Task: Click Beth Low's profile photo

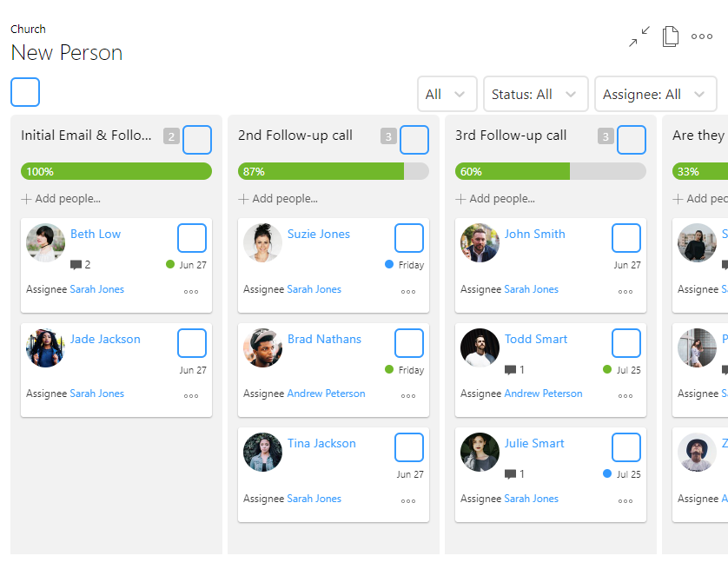Action: tap(45, 242)
